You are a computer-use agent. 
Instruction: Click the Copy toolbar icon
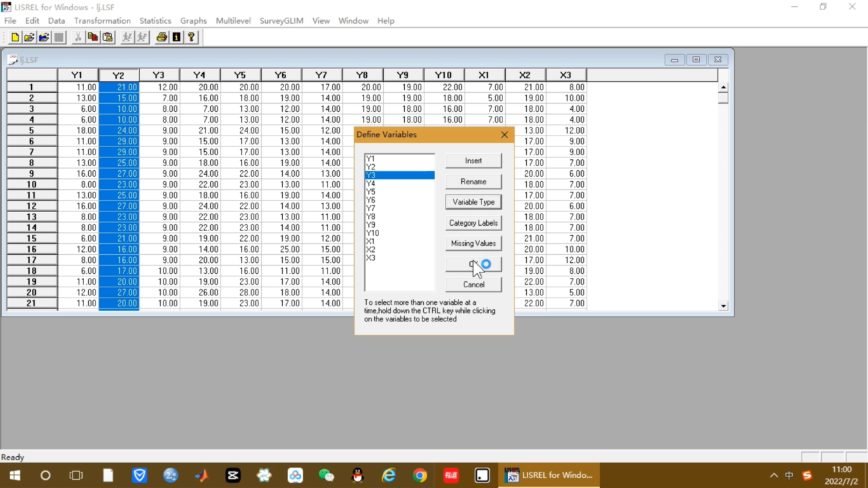point(92,37)
